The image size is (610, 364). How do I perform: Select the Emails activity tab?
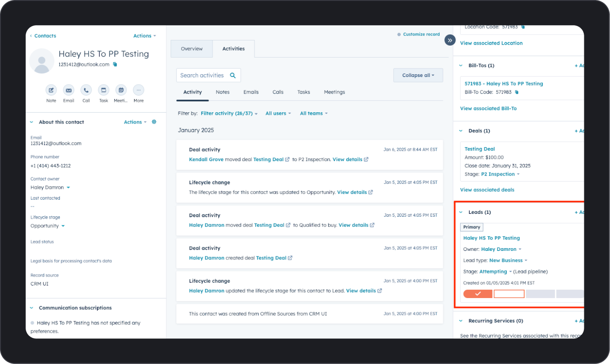tap(251, 92)
